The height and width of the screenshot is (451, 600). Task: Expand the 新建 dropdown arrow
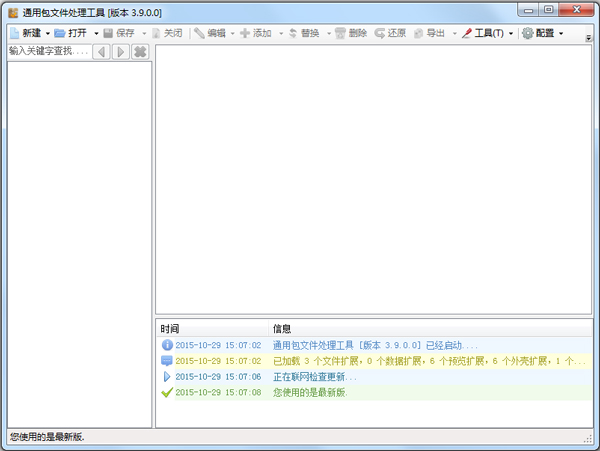pyautogui.click(x=47, y=33)
